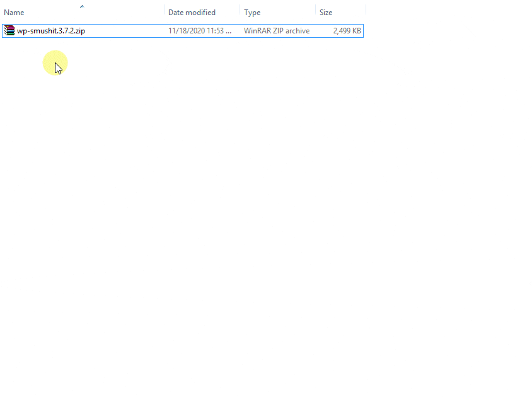Viewport: 532px width, 397px height.
Task: Click the WinRAR ZIP archive type label
Action: (x=276, y=30)
